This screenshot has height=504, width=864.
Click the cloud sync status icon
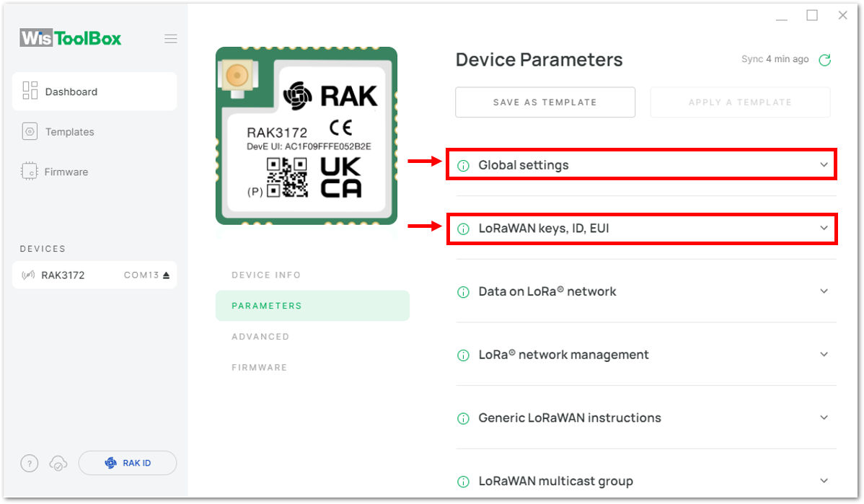(x=58, y=463)
